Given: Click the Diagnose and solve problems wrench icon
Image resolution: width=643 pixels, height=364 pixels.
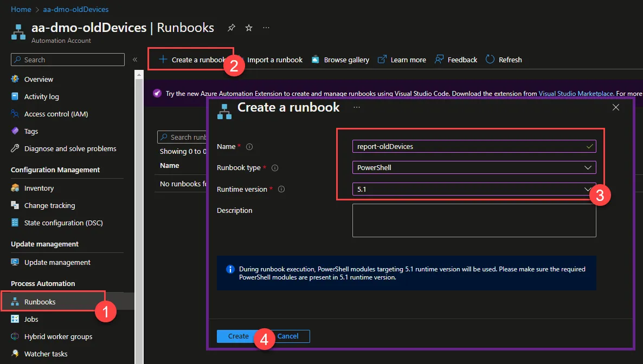Looking at the screenshot, I should pos(15,148).
